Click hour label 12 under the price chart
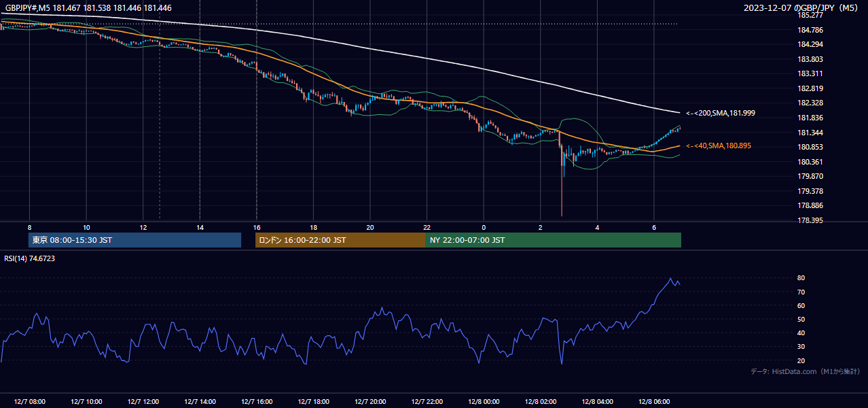 [x=143, y=227]
